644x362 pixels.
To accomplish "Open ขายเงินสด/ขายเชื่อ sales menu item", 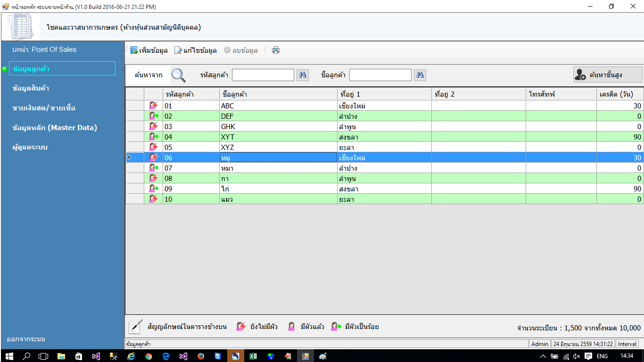I will tap(44, 108).
